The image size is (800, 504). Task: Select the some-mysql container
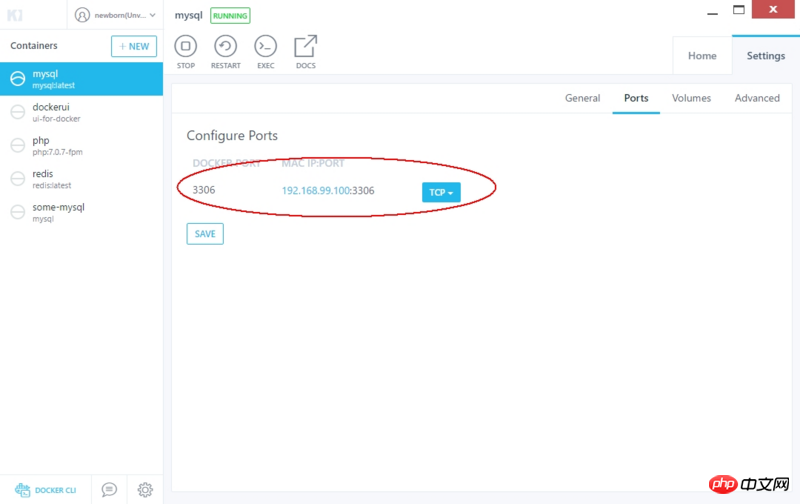click(x=82, y=212)
